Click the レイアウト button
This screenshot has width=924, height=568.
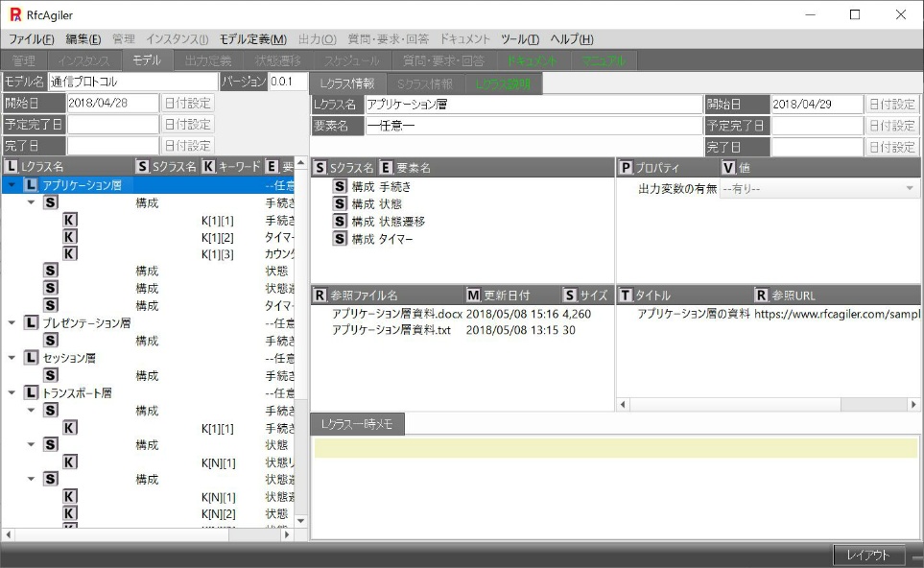click(868, 555)
